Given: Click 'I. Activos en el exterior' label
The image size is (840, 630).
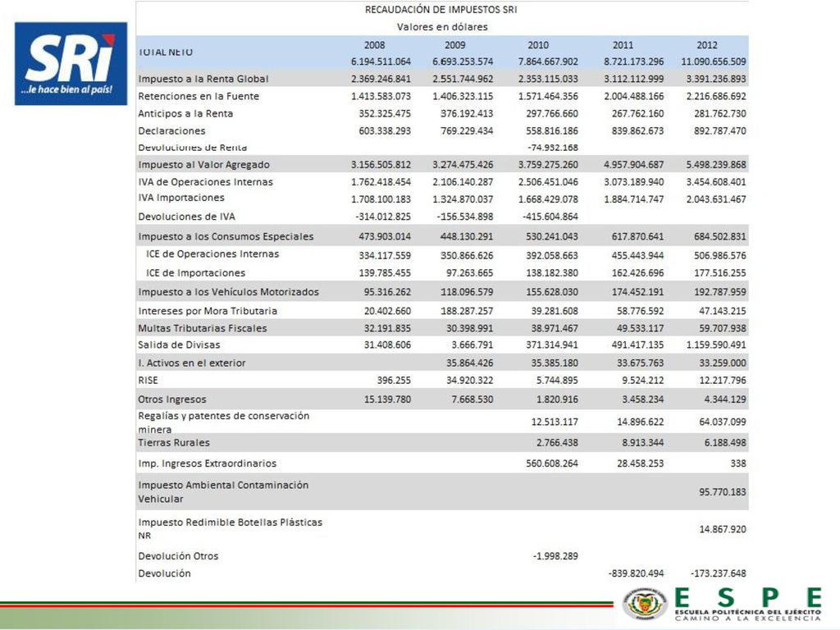Looking at the screenshot, I should click(x=191, y=363).
